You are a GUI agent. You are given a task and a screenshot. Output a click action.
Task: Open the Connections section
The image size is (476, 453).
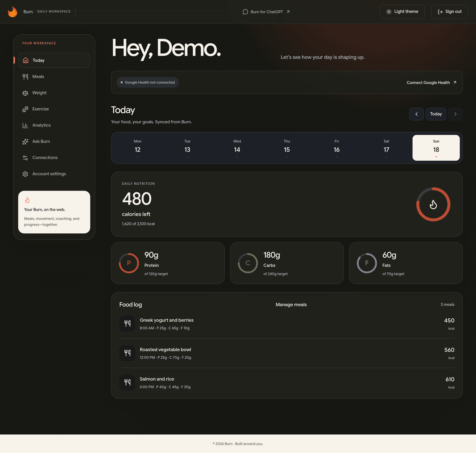(54, 157)
